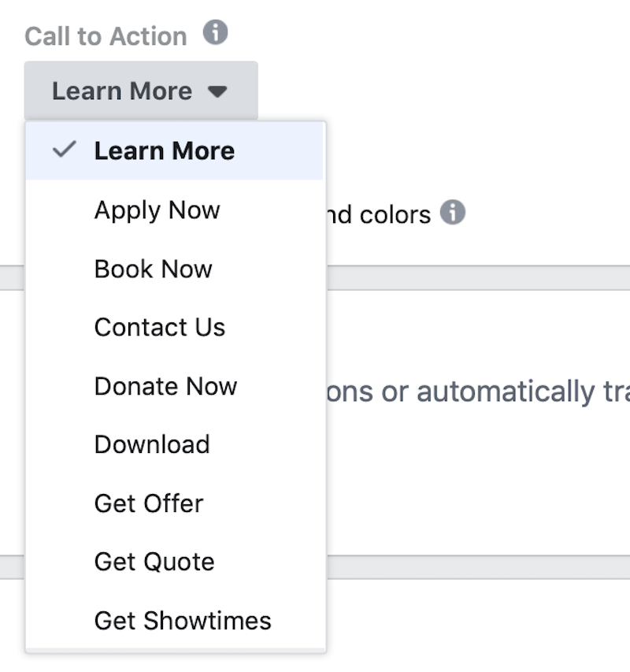
Task: Select the Download option
Action: pyautogui.click(x=151, y=444)
